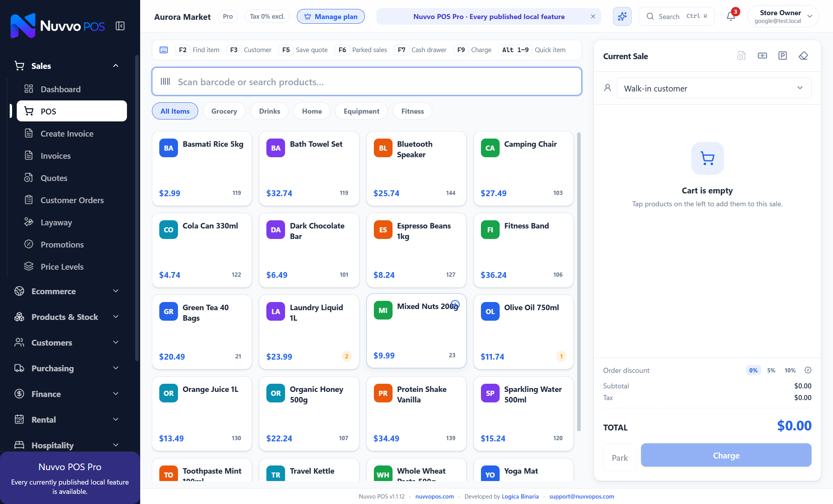The image size is (833, 504).
Task: Filter products by Grocery
Action: tap(224, 111)
